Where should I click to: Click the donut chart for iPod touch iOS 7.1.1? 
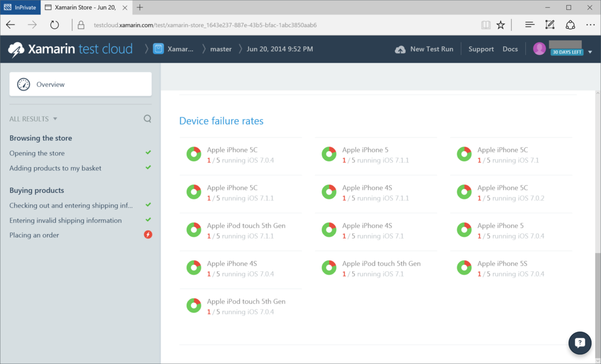coord(194,230)
